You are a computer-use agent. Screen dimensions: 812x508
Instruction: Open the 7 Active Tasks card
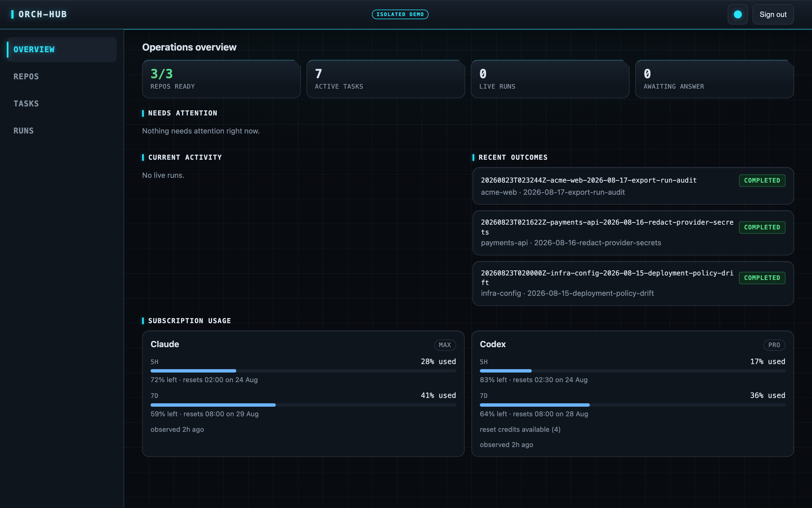coord(385,79)
